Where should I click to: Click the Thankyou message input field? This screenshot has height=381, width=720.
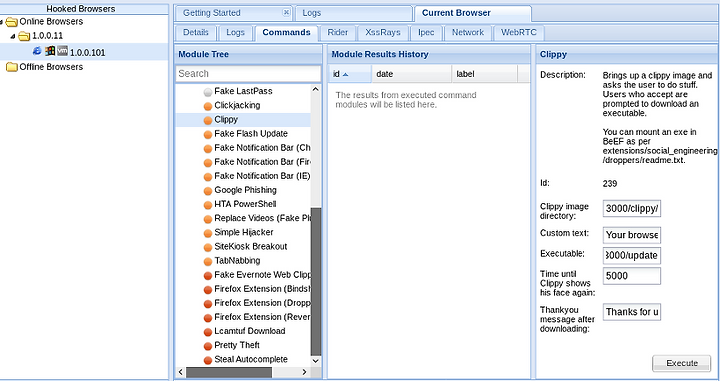(632, 312)
